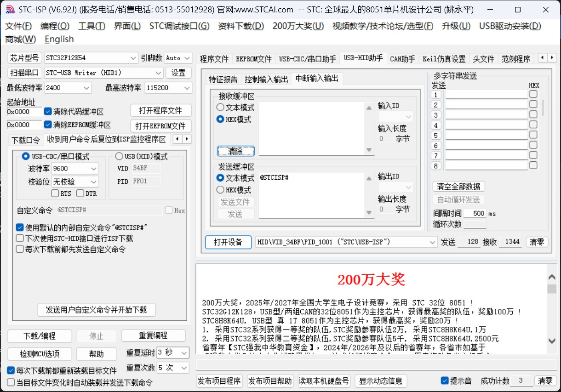Click 清除 button in receive buffer

pyautogui.click(x=235, y=151)
